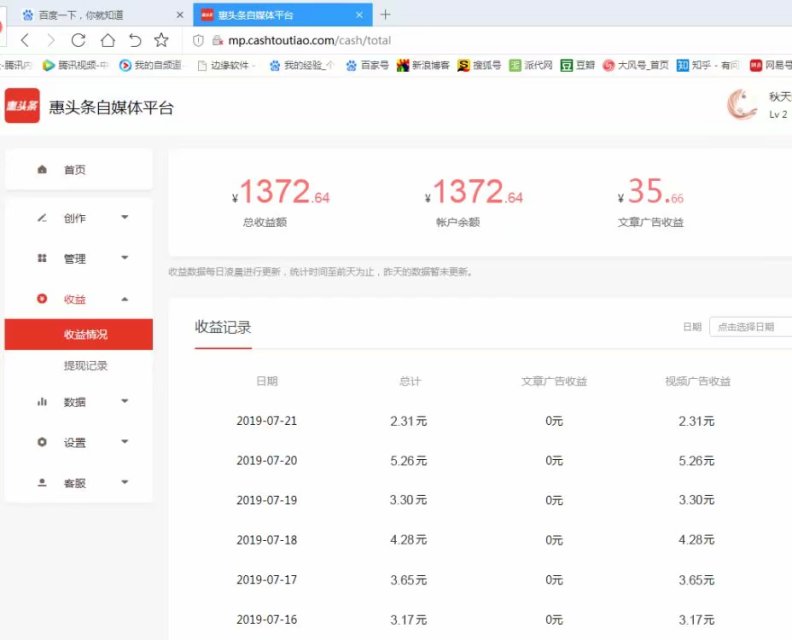Select the 2019-07-17 date cell
This screenshot has width=792, height=640.
267,580
